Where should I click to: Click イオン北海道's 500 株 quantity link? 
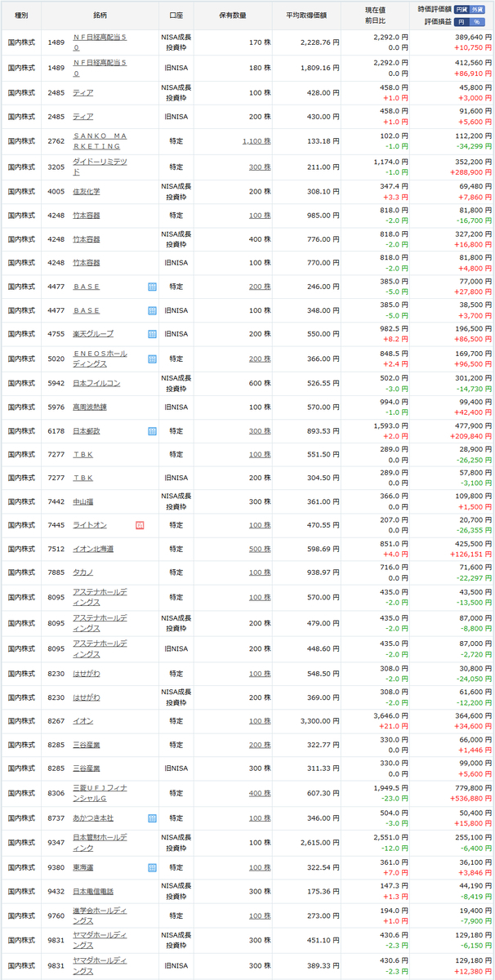261,549
